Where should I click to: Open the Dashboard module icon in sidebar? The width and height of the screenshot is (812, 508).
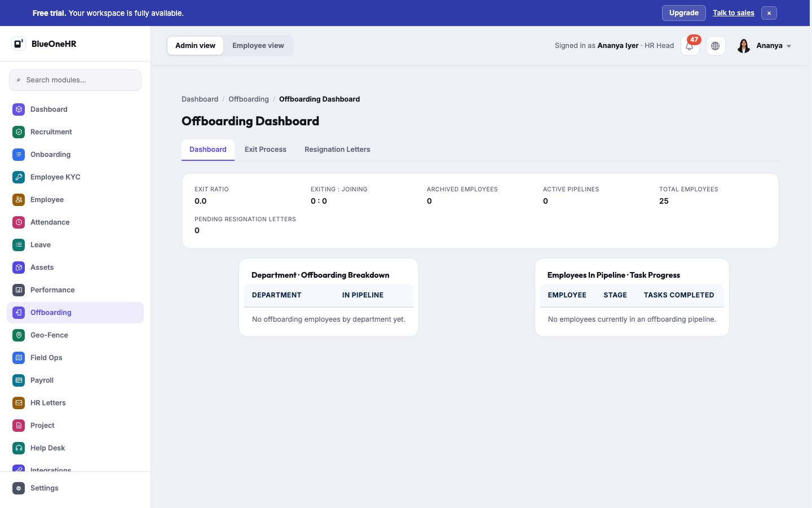pyautogui.click(x=19, y=110)
